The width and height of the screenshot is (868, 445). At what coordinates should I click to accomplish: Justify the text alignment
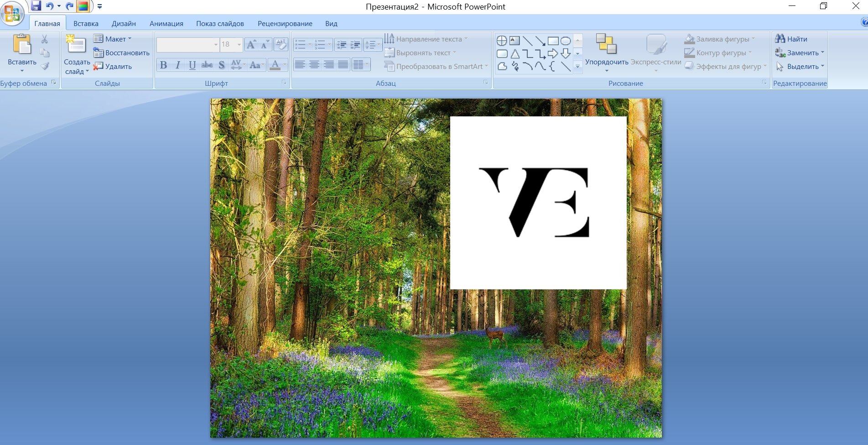(x=343, y=65)
